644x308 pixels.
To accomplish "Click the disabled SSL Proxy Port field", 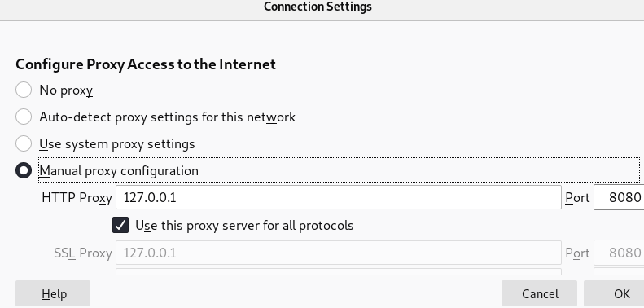I will click(619, 253).
